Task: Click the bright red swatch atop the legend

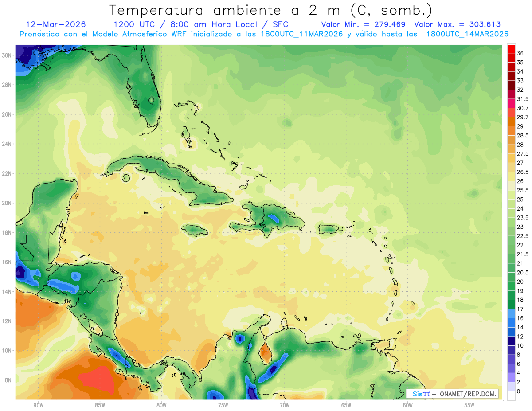Action: (x=511, y=49)
